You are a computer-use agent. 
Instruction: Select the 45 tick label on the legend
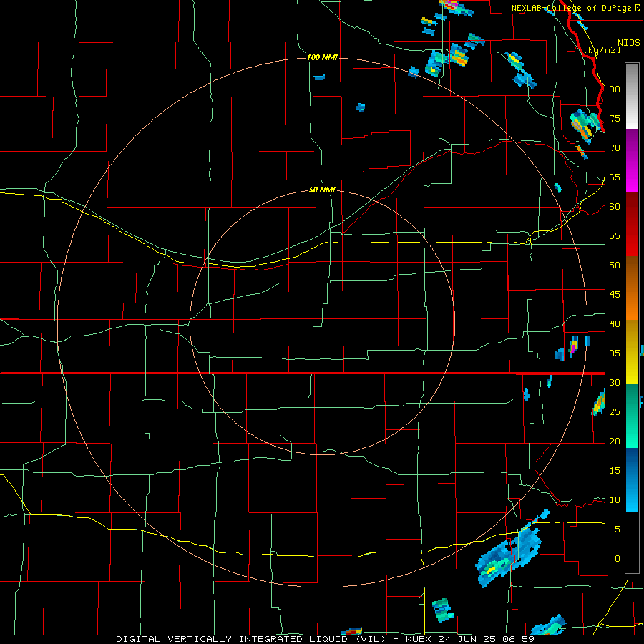pos(615,295)
